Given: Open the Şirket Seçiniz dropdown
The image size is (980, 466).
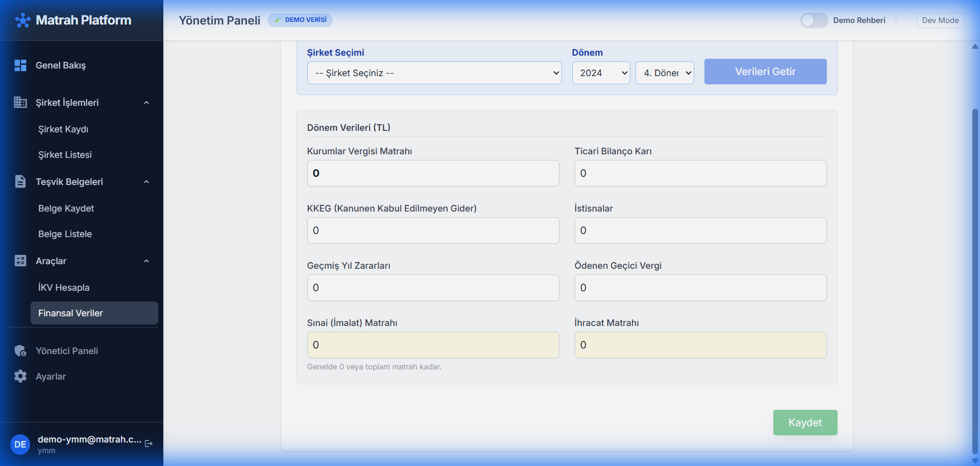Looking at the screenshot, I should click(434, 73).
